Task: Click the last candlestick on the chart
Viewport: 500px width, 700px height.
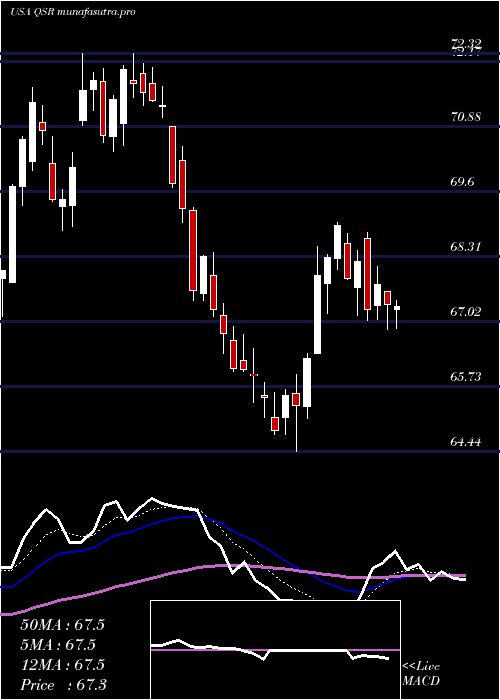Action: (396, 314)
